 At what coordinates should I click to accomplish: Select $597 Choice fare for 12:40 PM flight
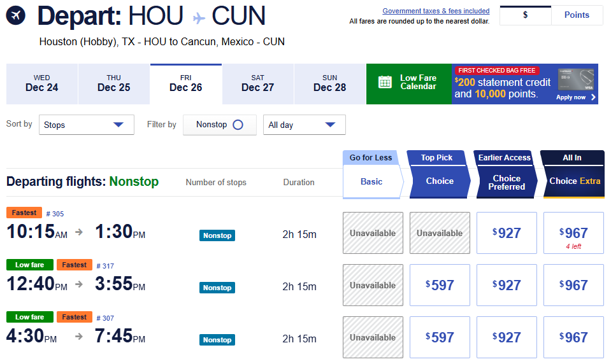(x=440, y=285)
